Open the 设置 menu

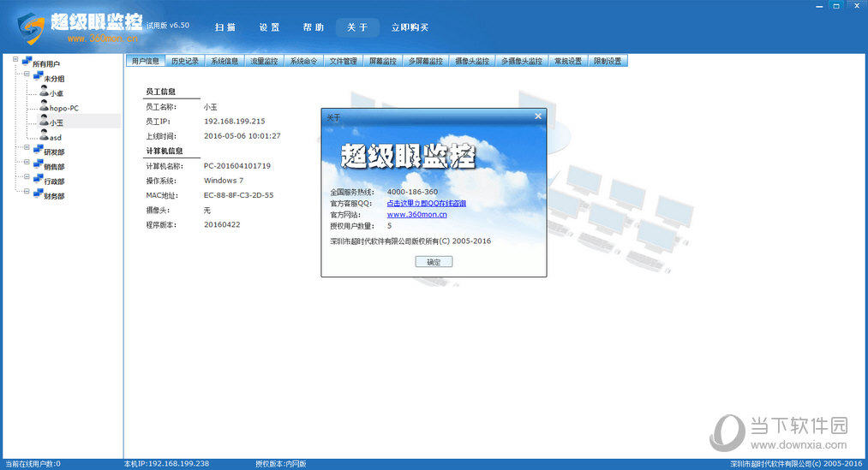coord(270,27)
